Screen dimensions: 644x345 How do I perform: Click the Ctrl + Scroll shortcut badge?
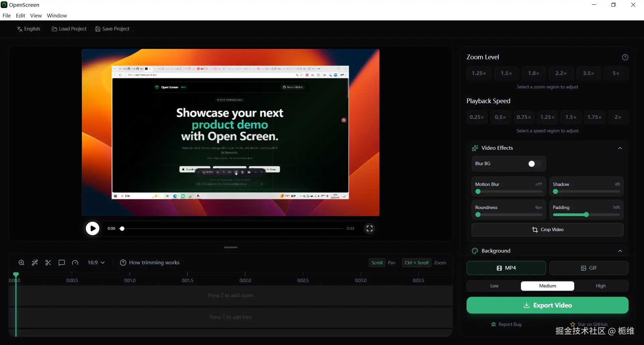click(417, 263)
